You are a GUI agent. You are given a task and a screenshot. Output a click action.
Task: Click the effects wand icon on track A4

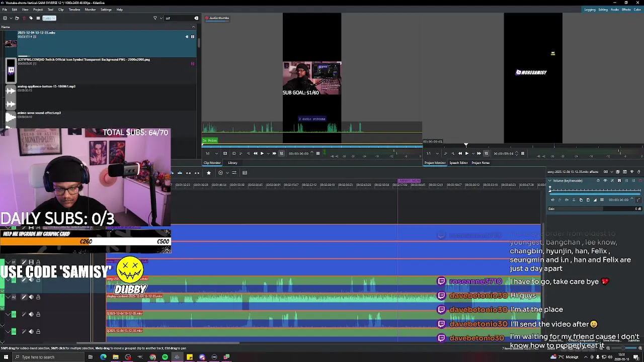[24, 331]
